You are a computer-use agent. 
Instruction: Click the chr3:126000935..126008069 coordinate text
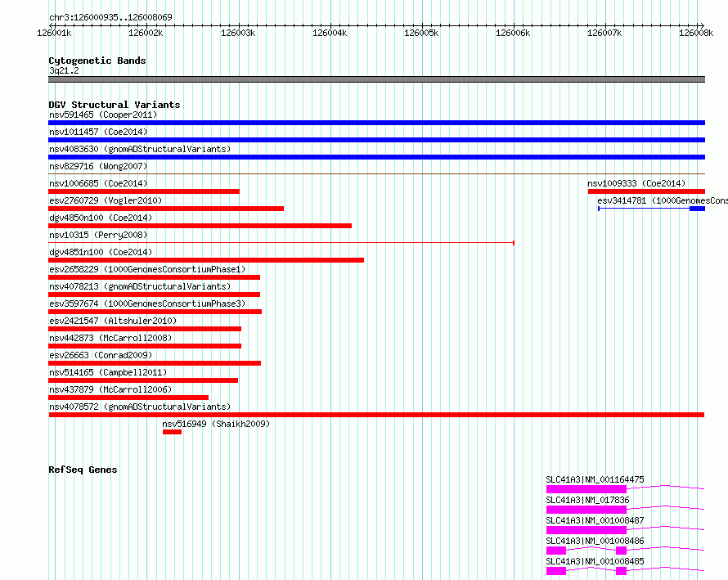tap(110, 17)
